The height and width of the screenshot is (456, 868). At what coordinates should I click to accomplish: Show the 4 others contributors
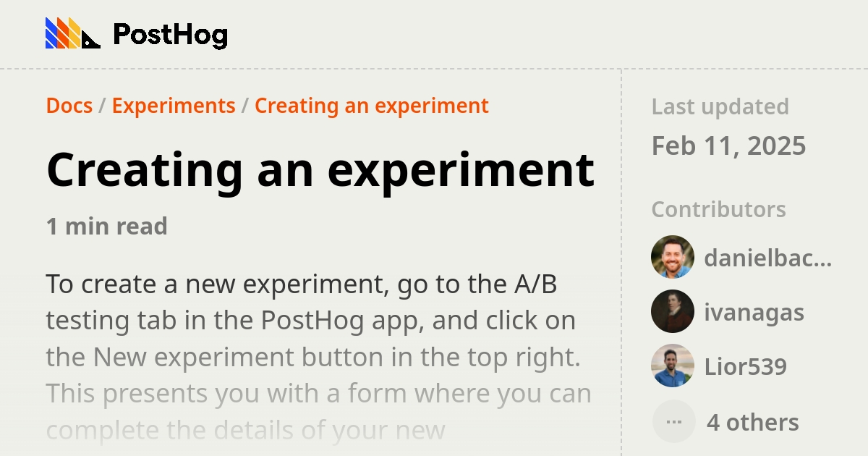tap(752, 422)
